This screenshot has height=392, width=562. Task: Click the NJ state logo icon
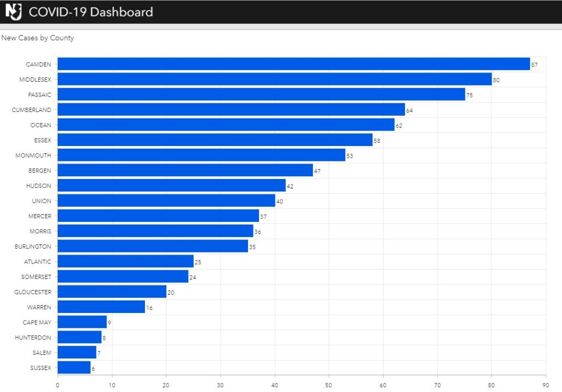click(x=13, y=12)
